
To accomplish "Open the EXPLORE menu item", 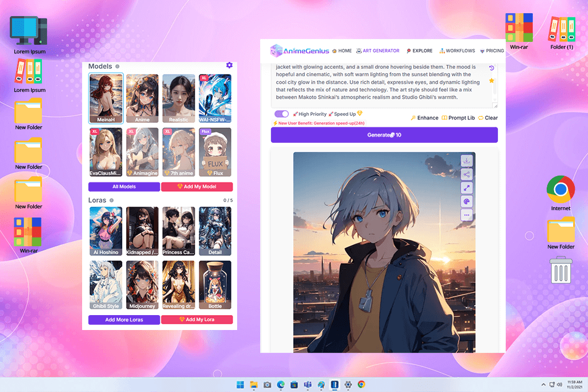I will pyautogui.click(x=420, y=51).
